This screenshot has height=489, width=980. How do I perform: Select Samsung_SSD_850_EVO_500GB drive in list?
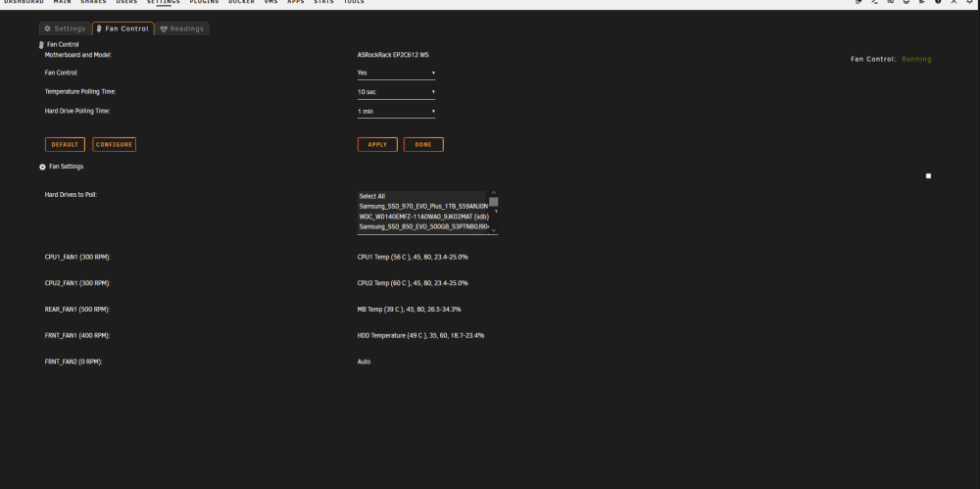[422, 226]
